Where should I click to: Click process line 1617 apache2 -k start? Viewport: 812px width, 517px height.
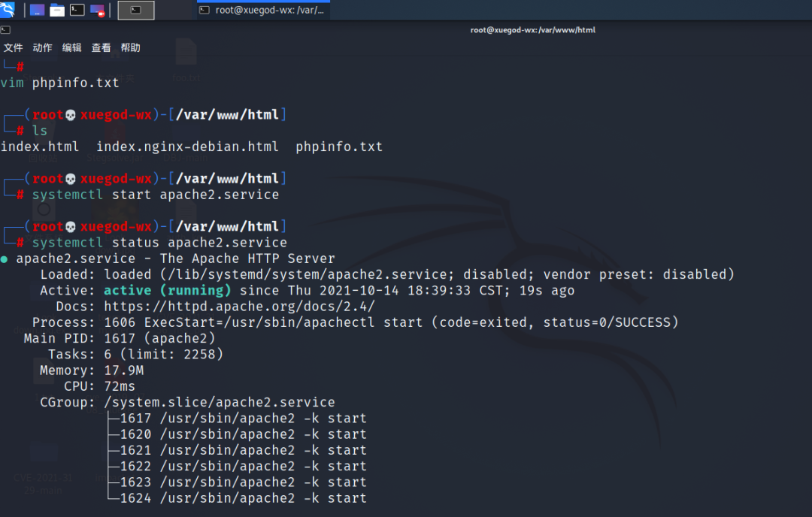coord(244,418)
